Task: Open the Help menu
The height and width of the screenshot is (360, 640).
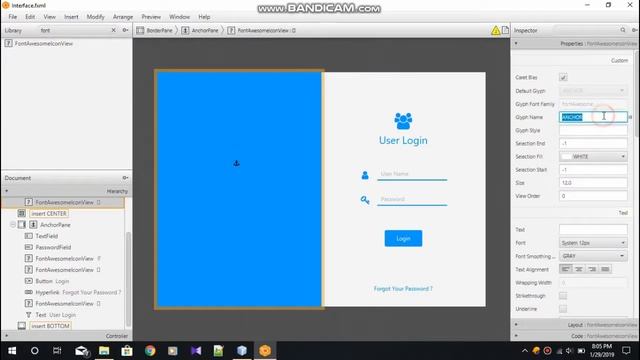Action: [x=204, y=17]
